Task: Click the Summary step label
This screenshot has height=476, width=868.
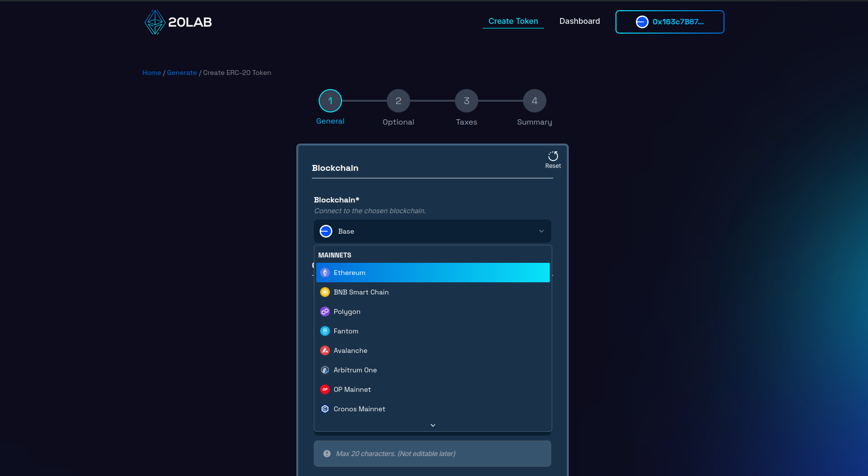Action: [535, 122]
